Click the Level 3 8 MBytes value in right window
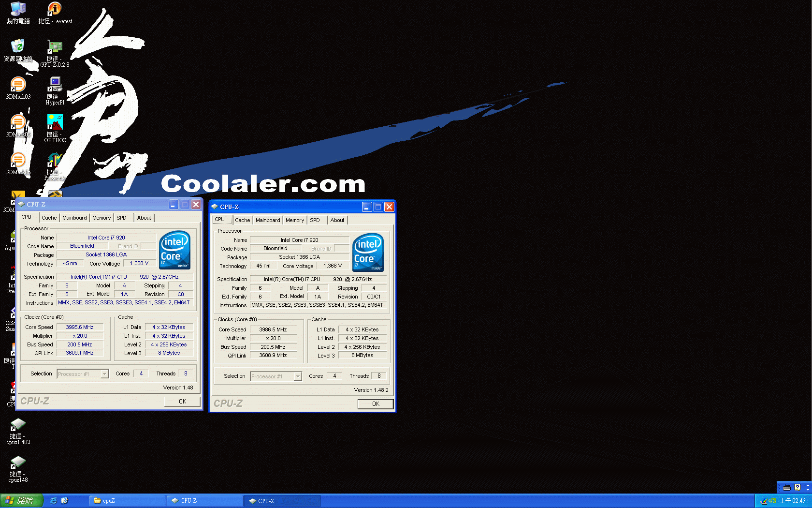 (x=362, y=356)
